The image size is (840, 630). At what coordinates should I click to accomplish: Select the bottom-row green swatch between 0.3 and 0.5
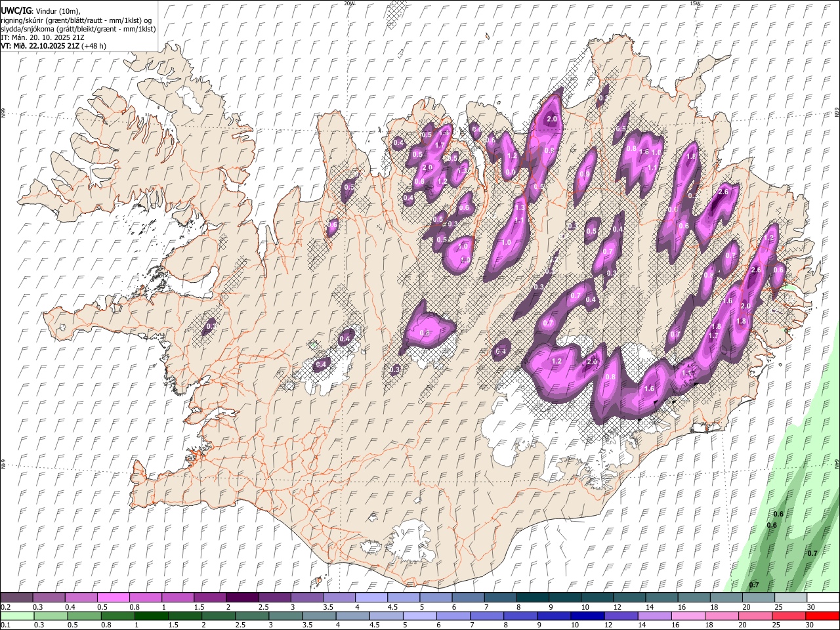tap(51, 616)
